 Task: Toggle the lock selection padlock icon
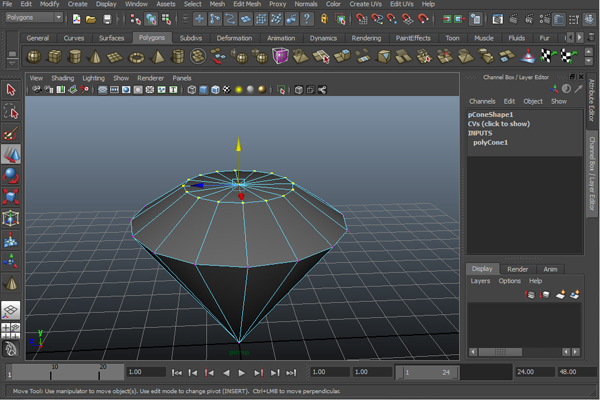point(324,18)
